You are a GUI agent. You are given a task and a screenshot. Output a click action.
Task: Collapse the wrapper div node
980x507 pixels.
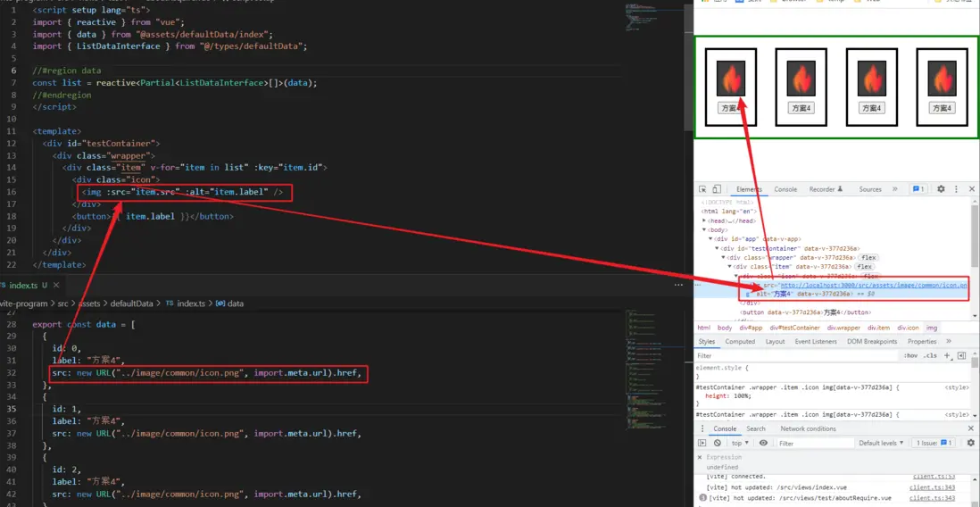(x=723, y=257)
